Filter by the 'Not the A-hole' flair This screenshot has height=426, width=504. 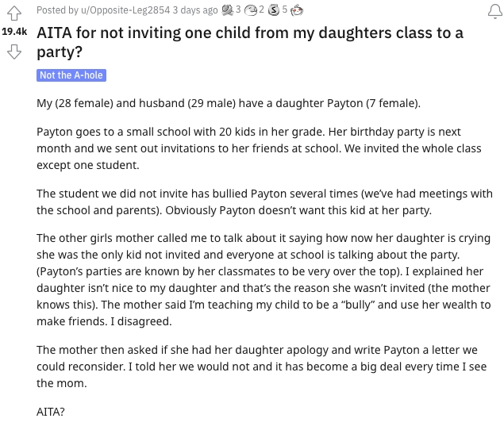point(71,75)
